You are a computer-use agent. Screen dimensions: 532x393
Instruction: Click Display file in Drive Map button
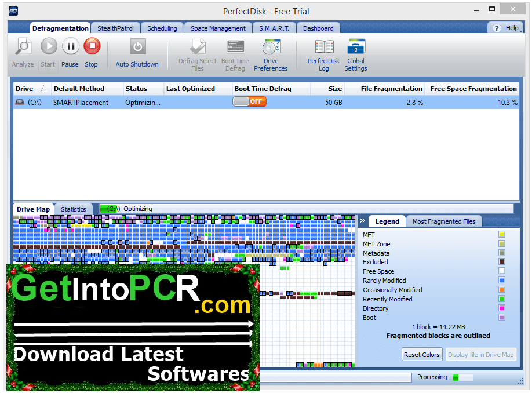pyautogui.click(x=481, y=355)
